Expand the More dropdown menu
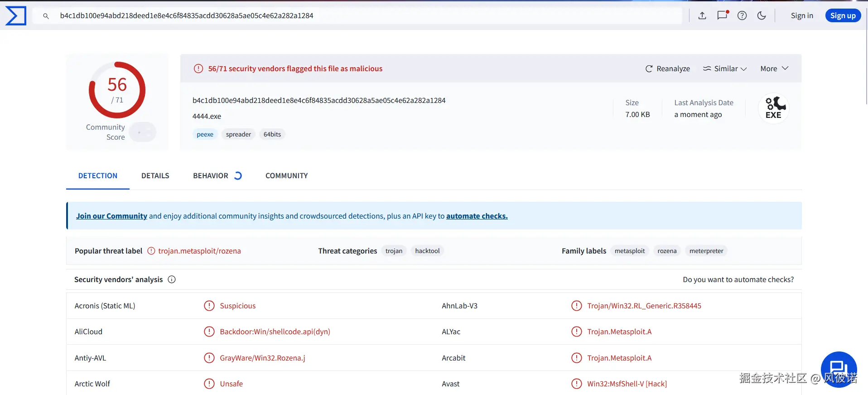The width and height of the screenshot is (868, 395). tap(774, 69)
